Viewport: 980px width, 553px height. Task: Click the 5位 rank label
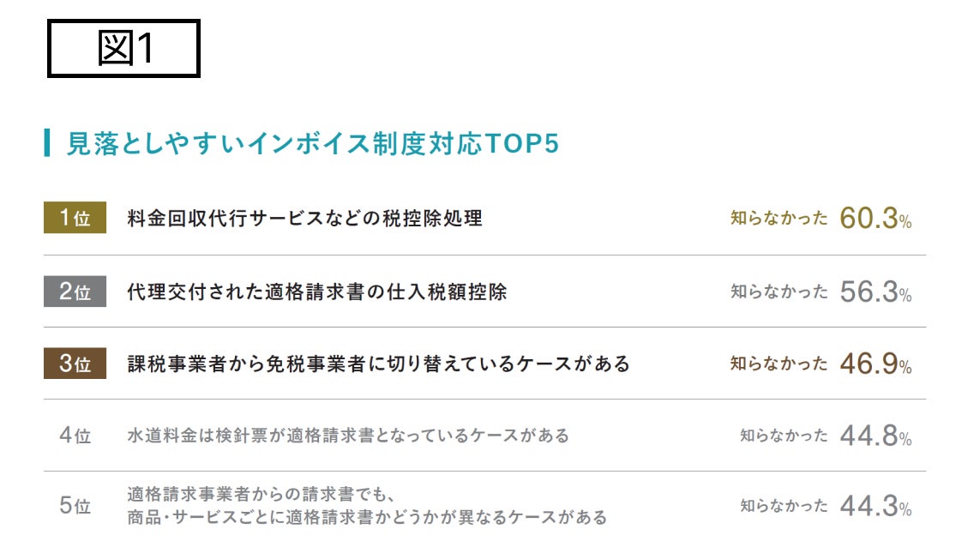click(x=75, y=506)
